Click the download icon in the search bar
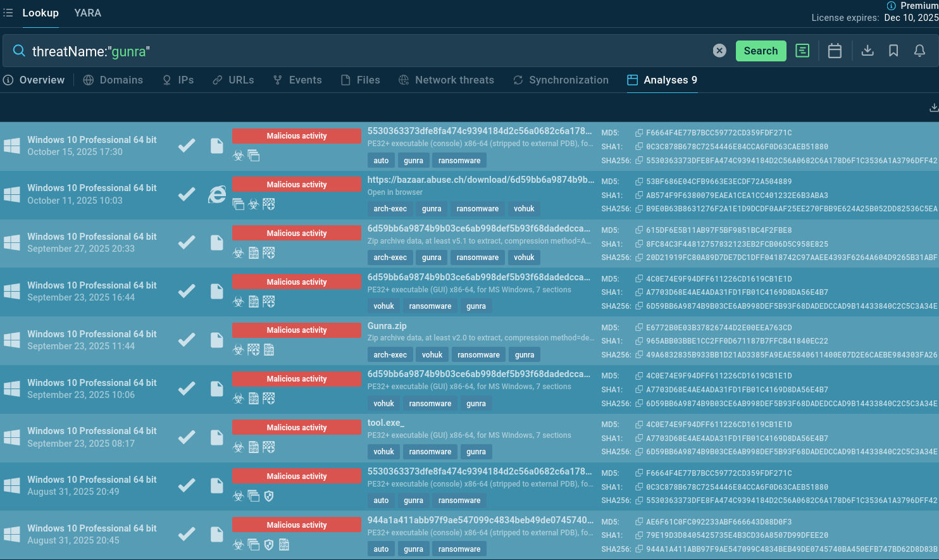Screen dimensions: 939x560 tap(867, 51)
